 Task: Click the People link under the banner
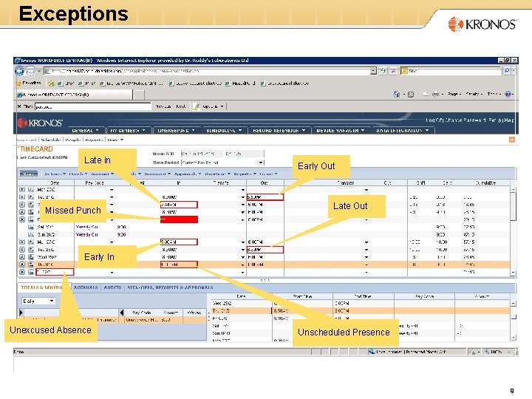coord(73,140)
